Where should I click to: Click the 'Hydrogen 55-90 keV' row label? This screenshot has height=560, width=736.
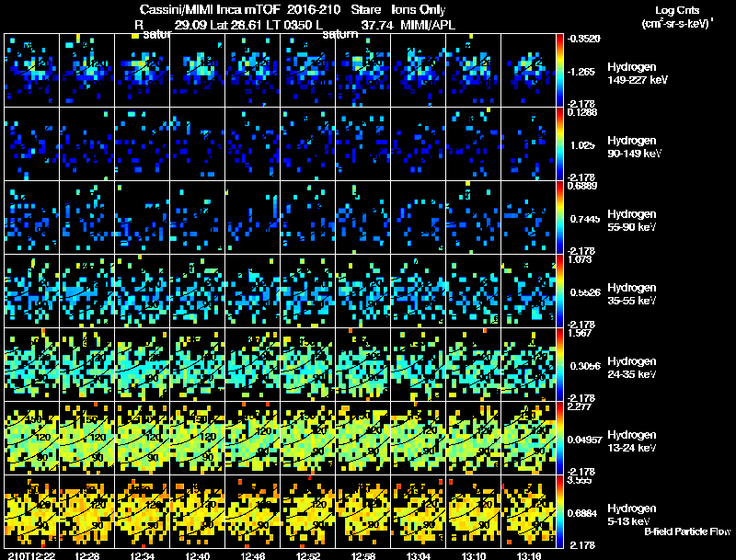coord(632,221)
